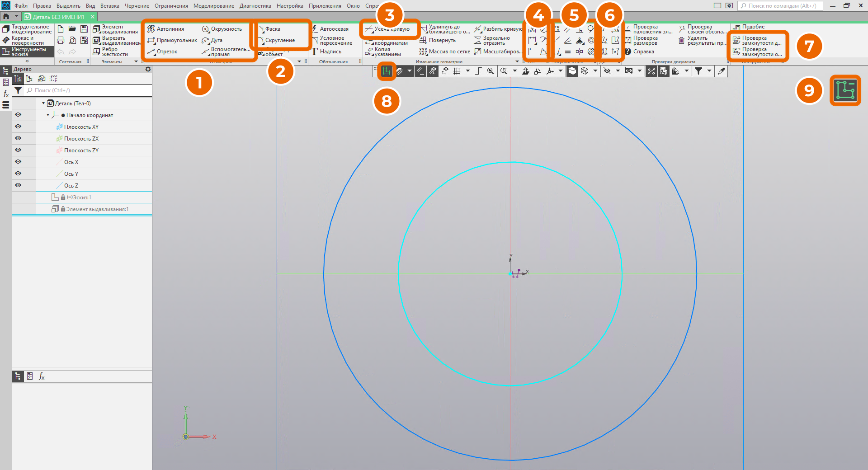Switch to the Деталь БЕЗ ИМЕНИ1 tab

click(x=59, y=17)
